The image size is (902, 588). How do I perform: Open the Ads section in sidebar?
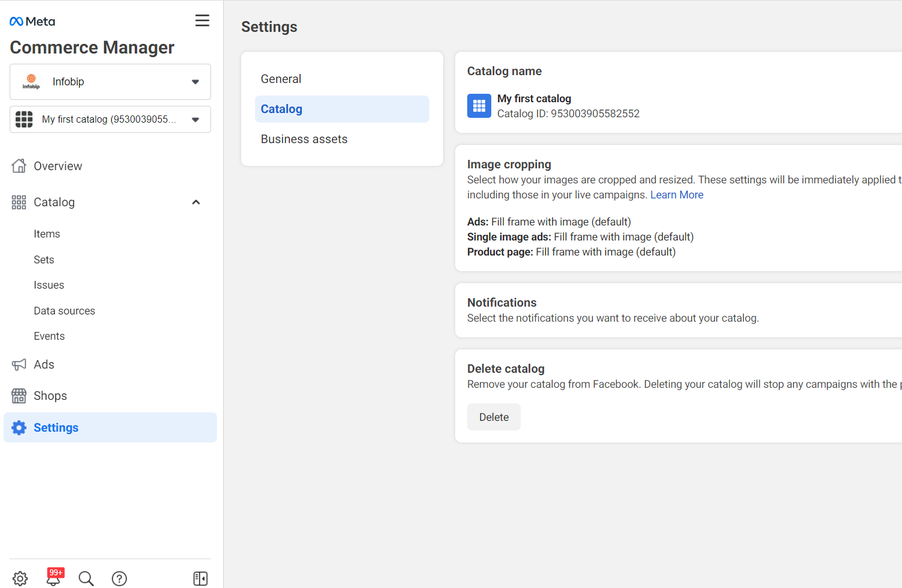click(x=44, y=364)
